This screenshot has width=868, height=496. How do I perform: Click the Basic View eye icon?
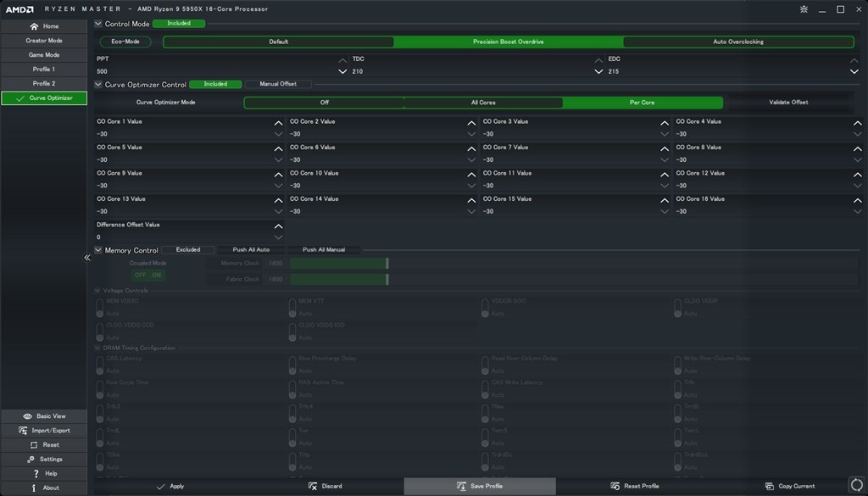coord(27,416)
